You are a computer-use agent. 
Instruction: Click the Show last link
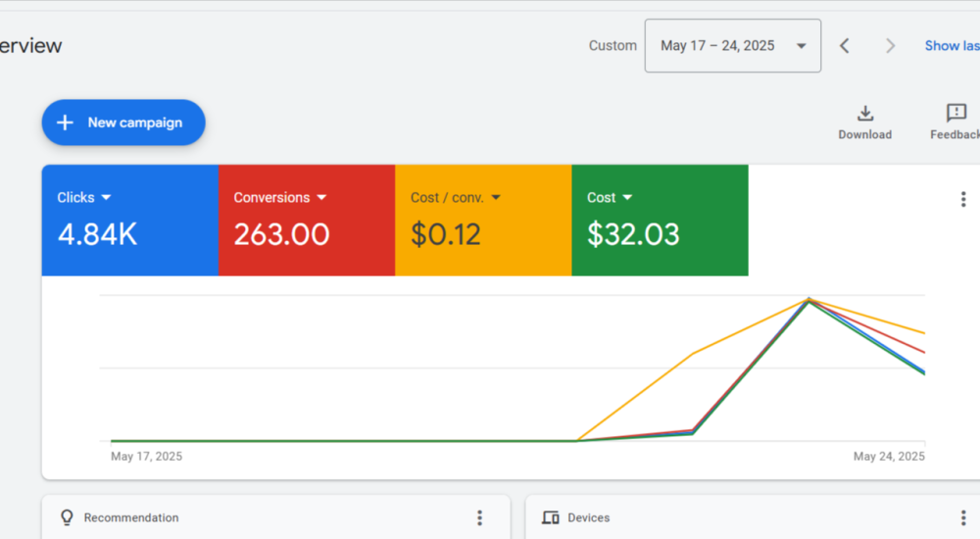951,46
